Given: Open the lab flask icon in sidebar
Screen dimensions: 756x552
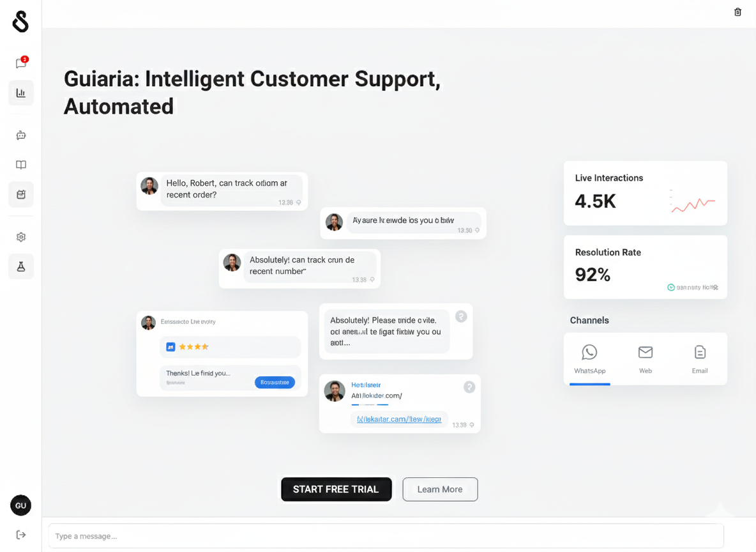Looking at the screenshot, I should (21, 266).
